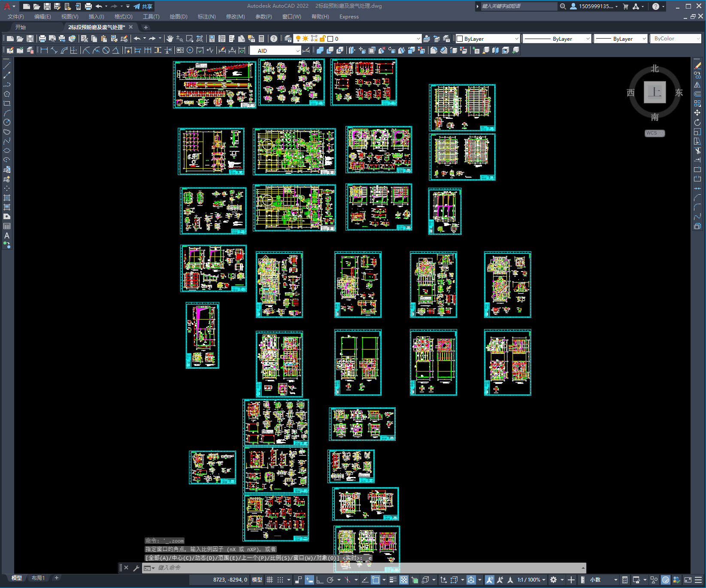This screenshot has height=588, width=706.
Task: Open the ByLayer linetype dropdown
Action: pos(588,39)
